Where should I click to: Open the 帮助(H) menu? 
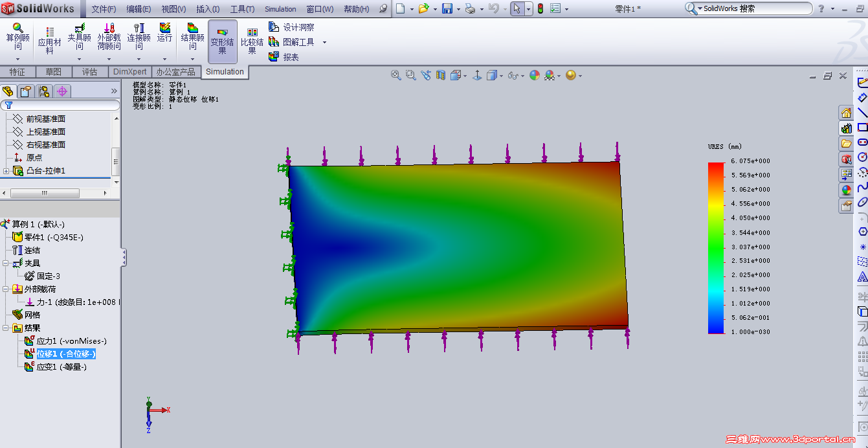click(x=356, y=9)
